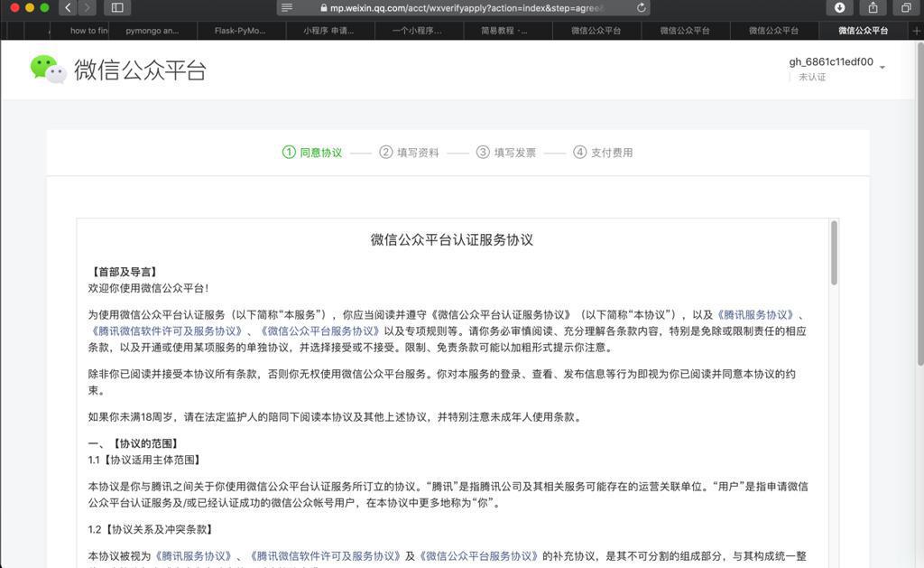Select step 2 填写资料
The width and height of the screenshot is (924, 568).
(409, 153)
